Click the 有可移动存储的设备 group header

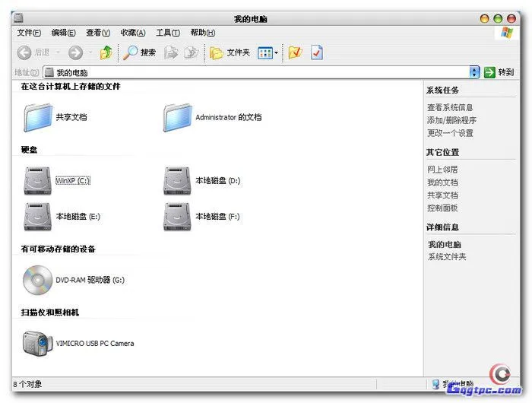(x=58, y=249)
